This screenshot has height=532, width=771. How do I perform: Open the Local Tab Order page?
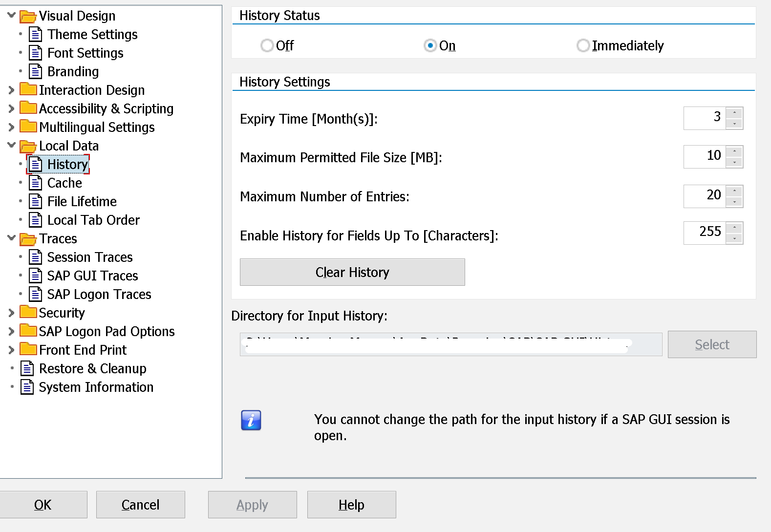click(93, 220)
